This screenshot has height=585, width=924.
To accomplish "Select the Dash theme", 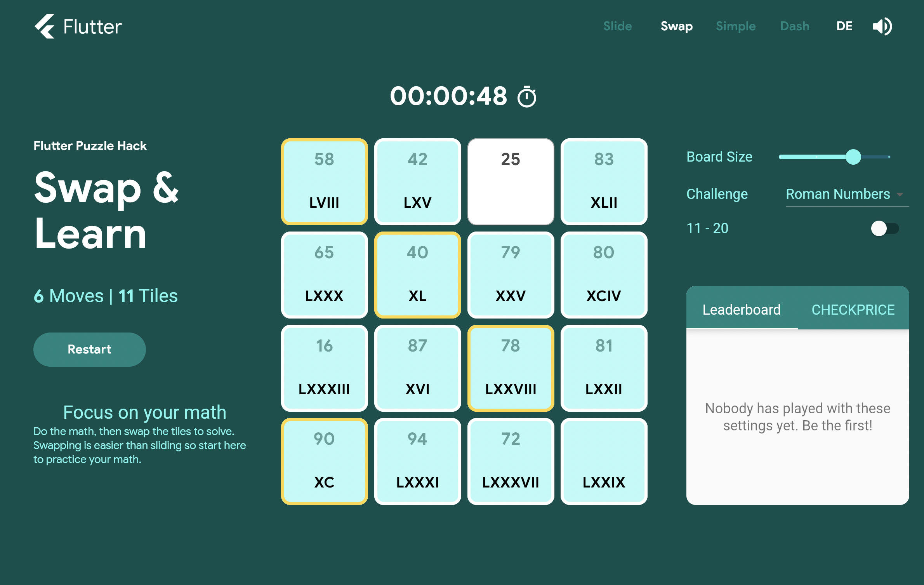I will (x=795, y=26).
